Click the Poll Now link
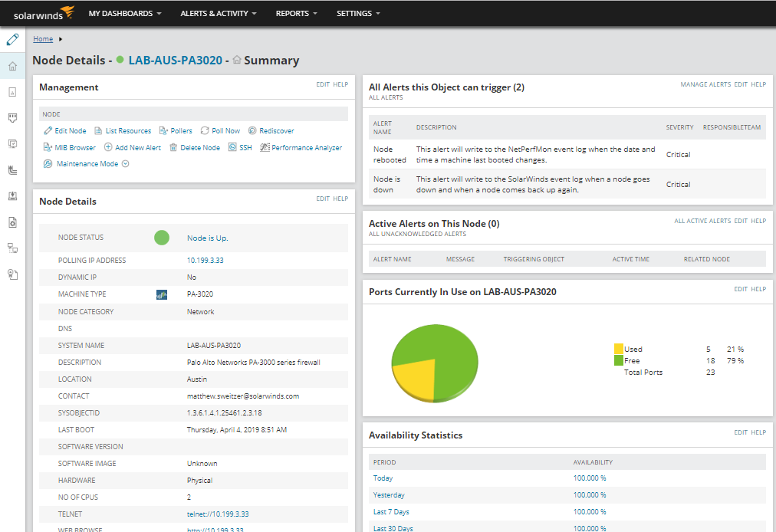Viewport: 776px width, 532px height. 225,130
